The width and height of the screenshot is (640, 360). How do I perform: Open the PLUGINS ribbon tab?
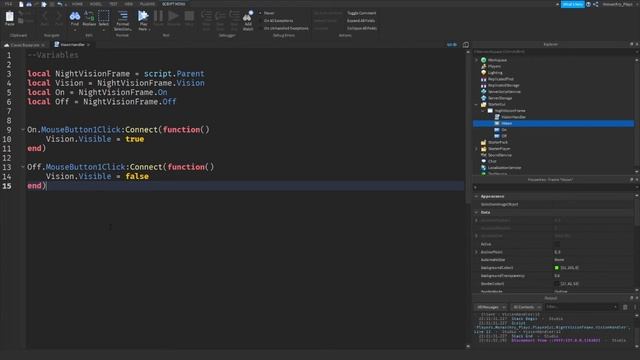tap(147, 4)
